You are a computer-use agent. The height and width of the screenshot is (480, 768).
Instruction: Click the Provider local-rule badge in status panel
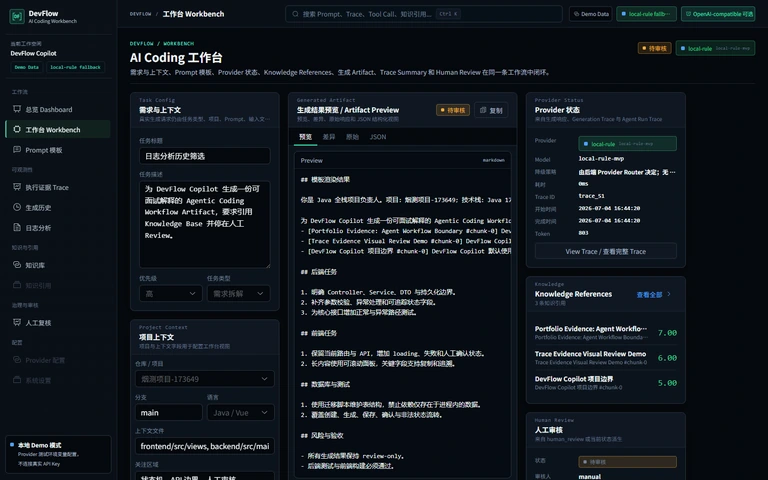coord(627,144)
